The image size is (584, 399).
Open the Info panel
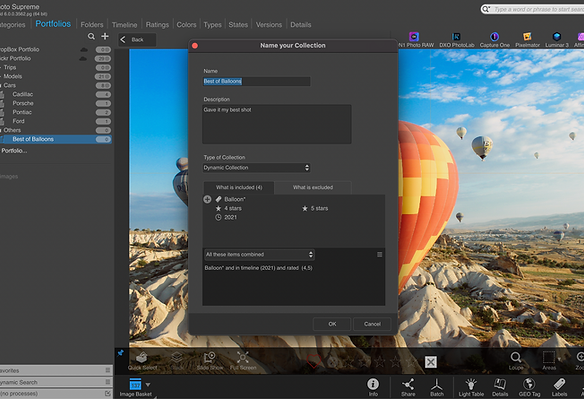[x=373, y=387]
